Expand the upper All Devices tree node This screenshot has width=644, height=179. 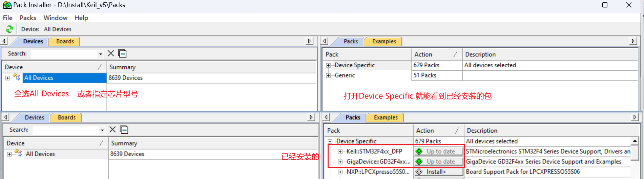[x=8, y=78]
